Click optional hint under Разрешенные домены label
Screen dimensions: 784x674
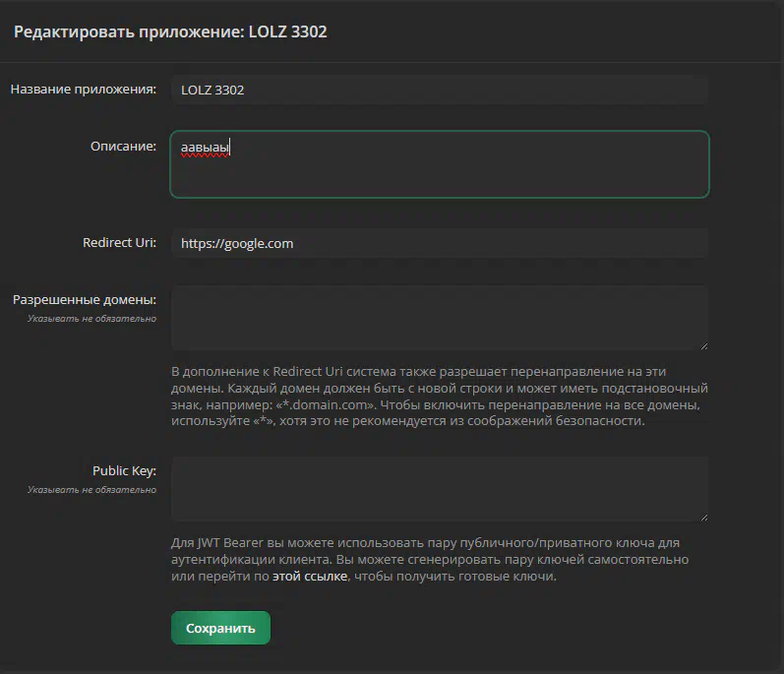[91, 318]
